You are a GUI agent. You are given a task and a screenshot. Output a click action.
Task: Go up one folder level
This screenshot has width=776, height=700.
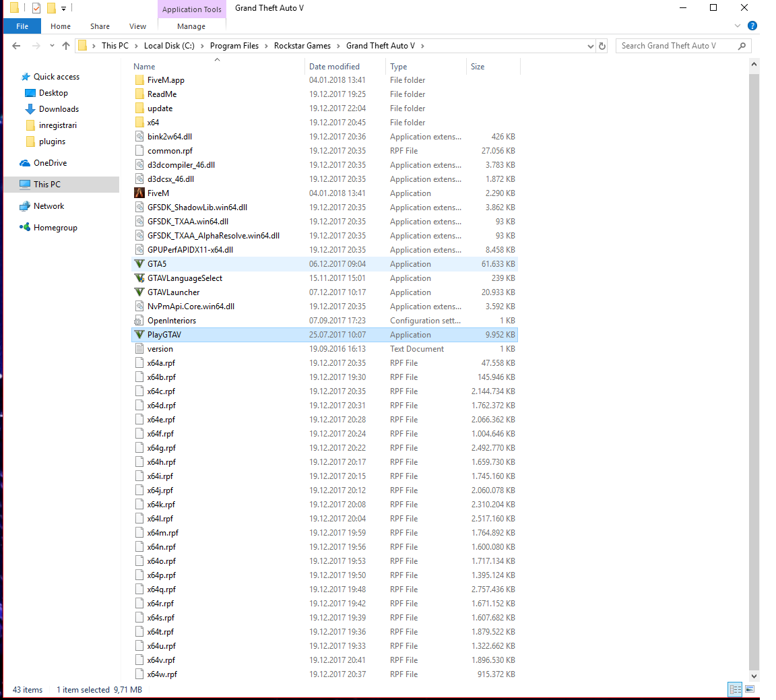pos(66,46)
